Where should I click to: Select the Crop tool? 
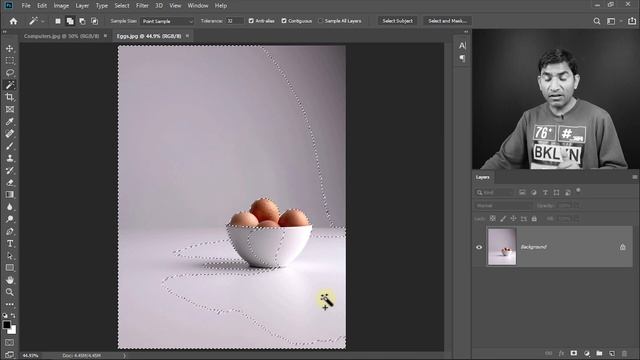pyautogui.click(x=10, y=97)
